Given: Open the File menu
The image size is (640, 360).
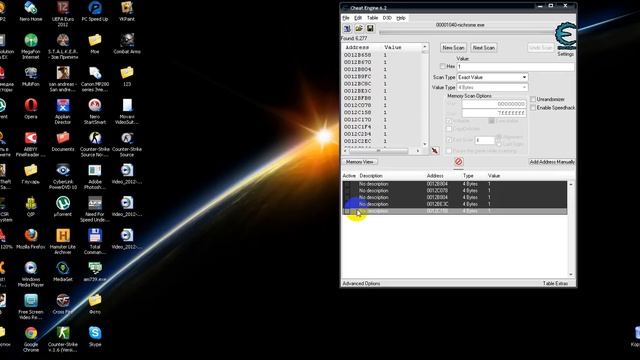Looking at the screenshot, I should click(346, 18).
